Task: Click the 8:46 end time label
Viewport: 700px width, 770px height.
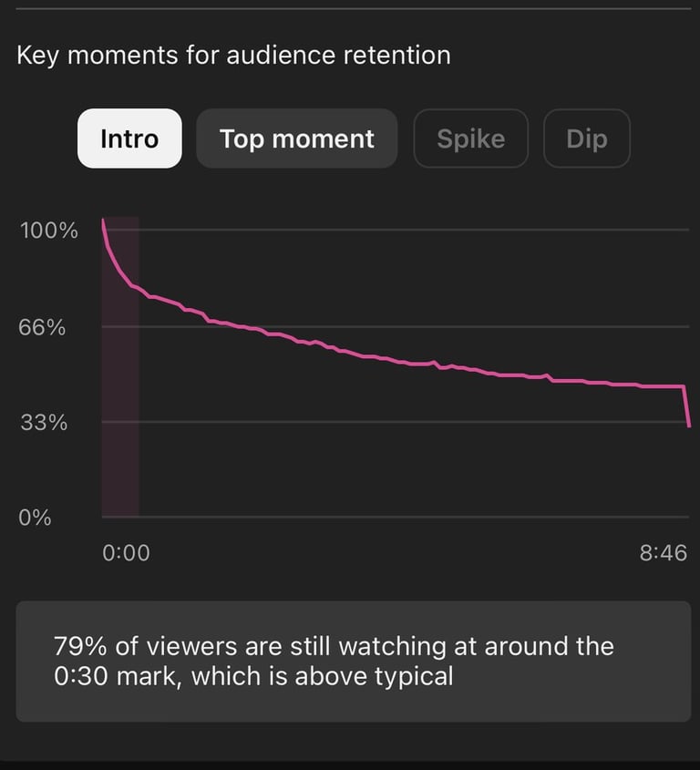Action: 664,553
